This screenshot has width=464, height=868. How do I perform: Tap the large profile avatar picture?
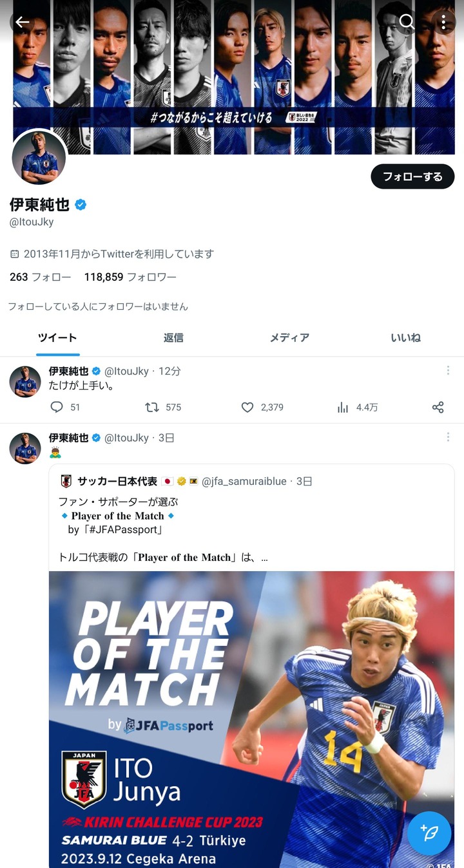pos(39,158)
